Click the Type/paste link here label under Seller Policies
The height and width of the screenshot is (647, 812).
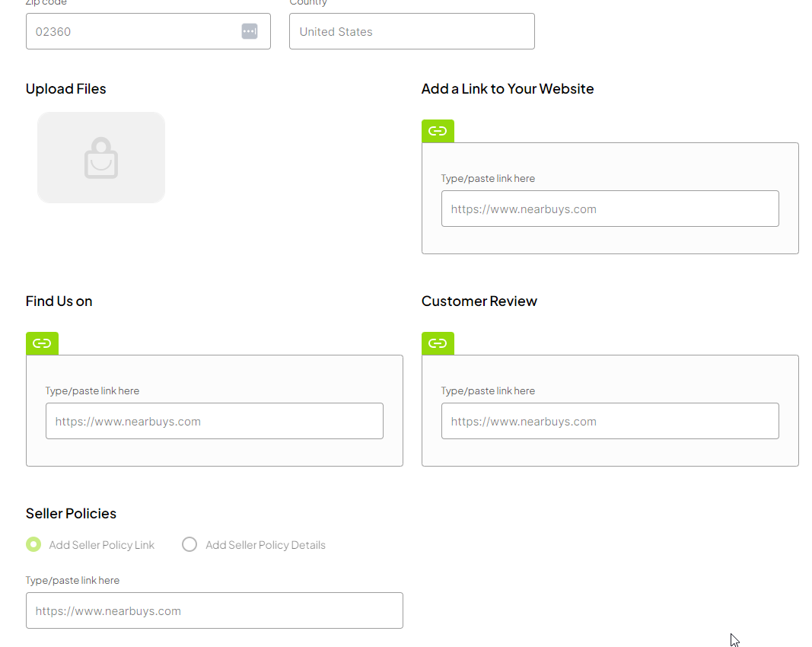72,580
